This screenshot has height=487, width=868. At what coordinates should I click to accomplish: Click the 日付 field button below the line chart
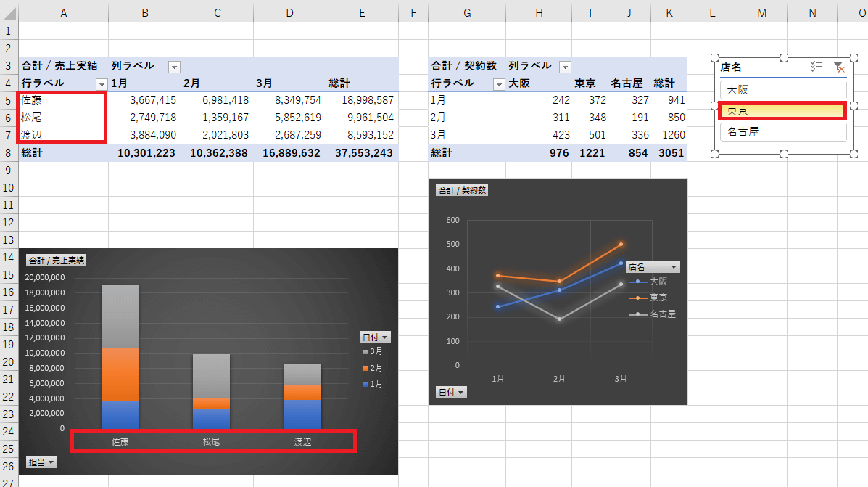click(451, 392)
